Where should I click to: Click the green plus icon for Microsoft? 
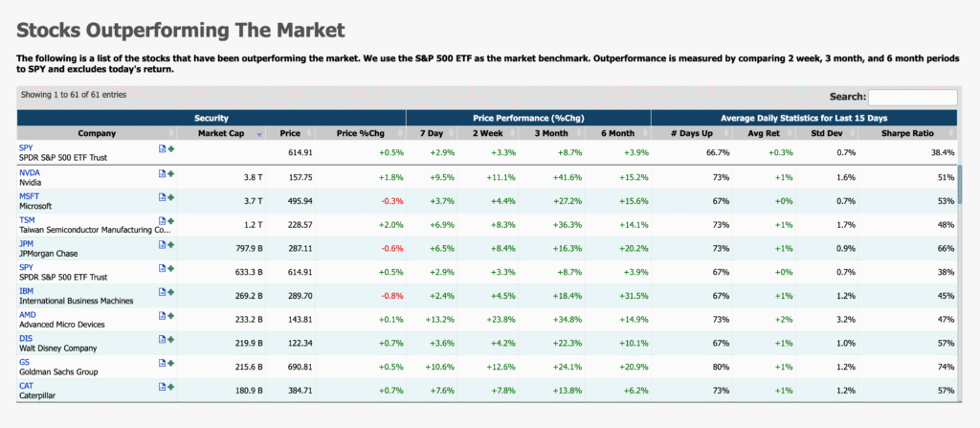click(170, 197)
